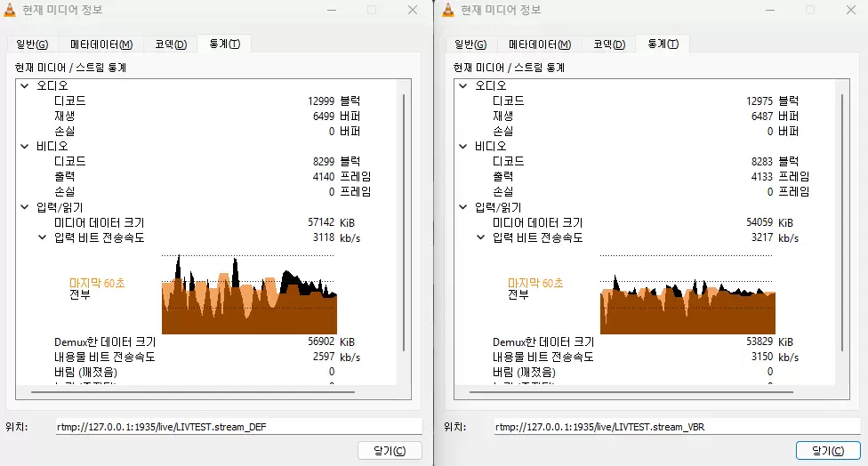Open 메타데이터(M) tab in right window
Image resolution: width=868 pixels, height=466 pixels.
pyautogui.click(x=540, y=44)
